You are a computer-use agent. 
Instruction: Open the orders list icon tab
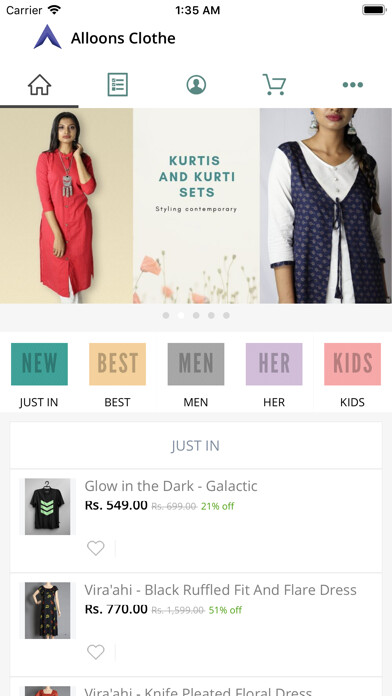click(118, 84)
